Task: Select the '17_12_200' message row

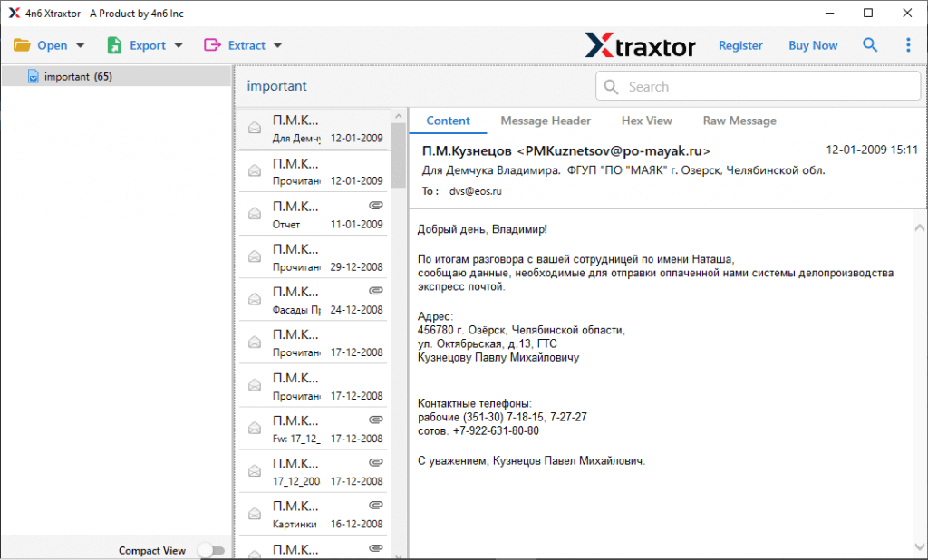Action: click(x=314, y=471)
